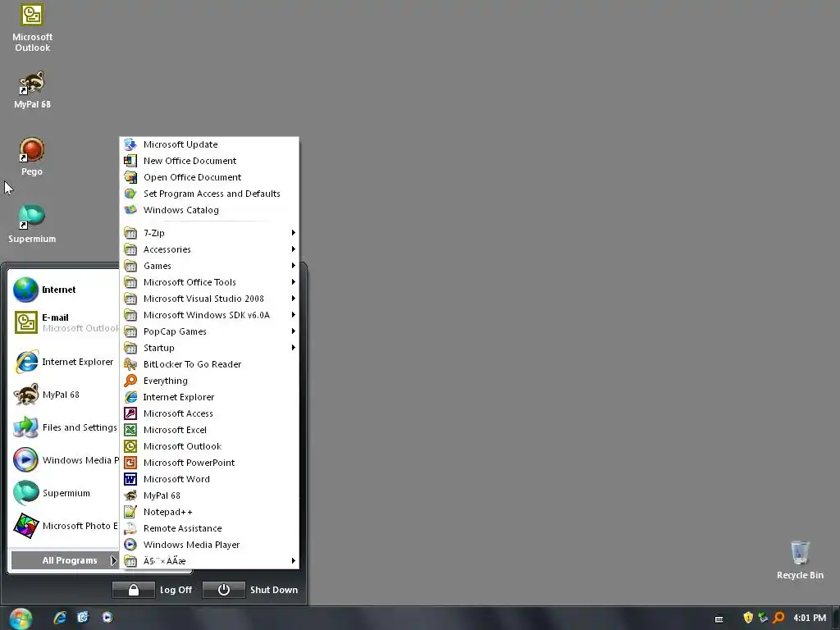Click the Microsoft Update icon in programs list
840x630 pixels.
pyautogui.click(x=130, y=144)
